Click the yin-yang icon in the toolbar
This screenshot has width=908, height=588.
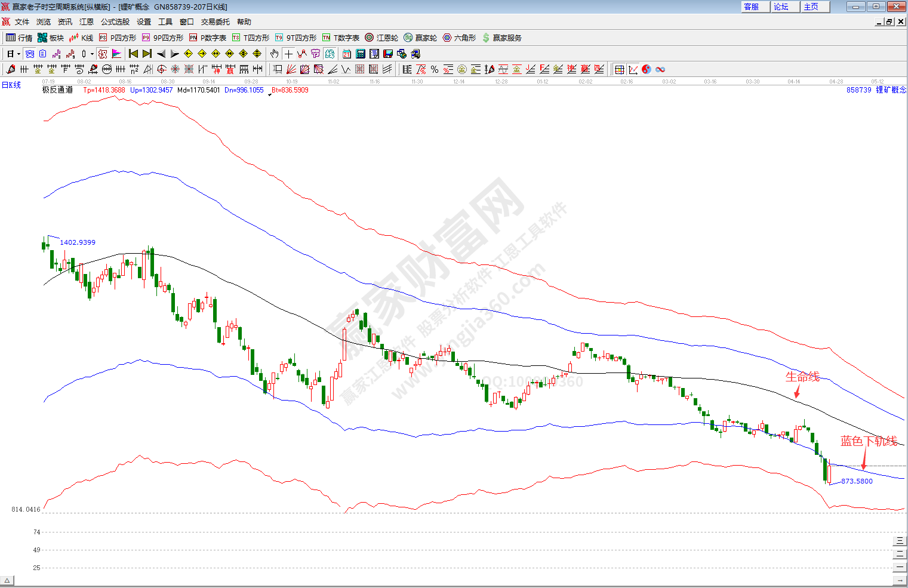(647, 69)
